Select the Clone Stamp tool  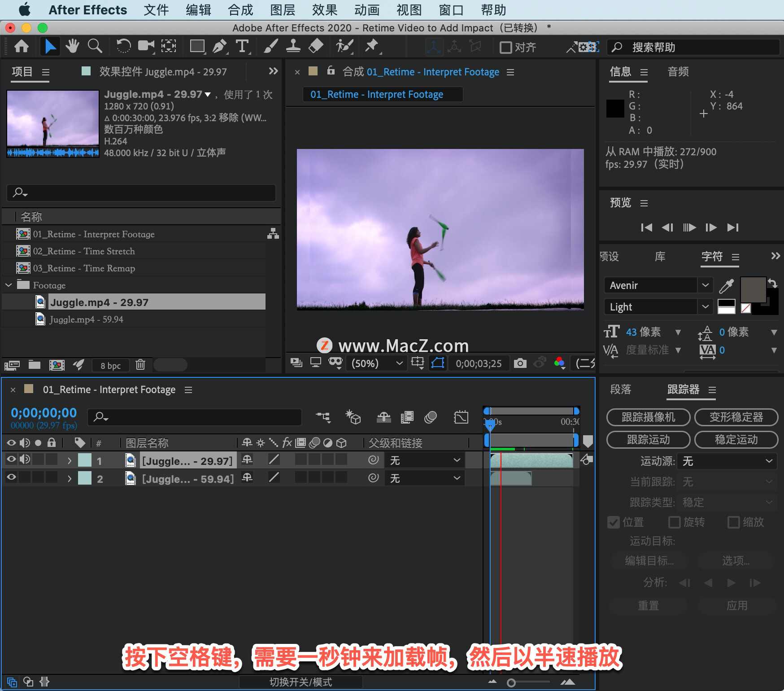(293, 46)
